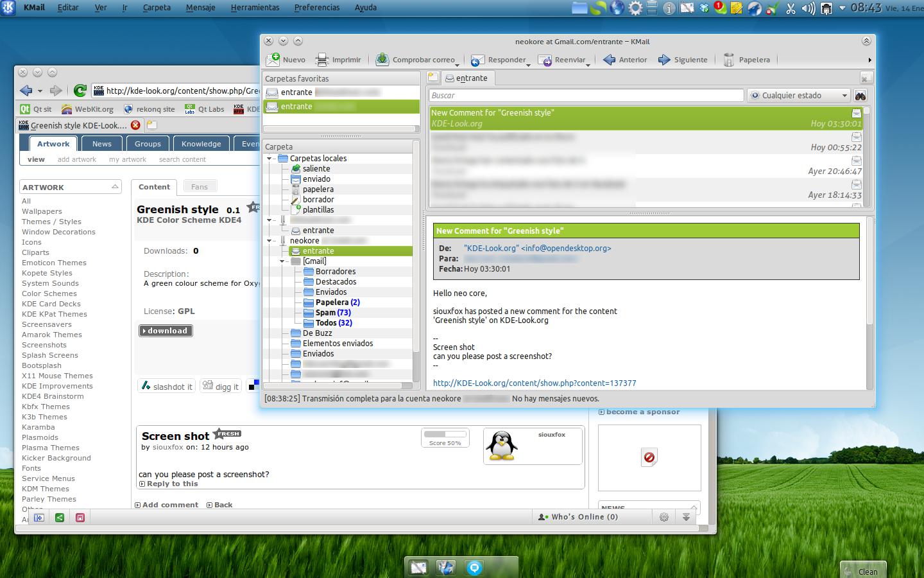
Task: Close the Greenish style browser tab
Action: pyautogui.click(x=135, y=125)
